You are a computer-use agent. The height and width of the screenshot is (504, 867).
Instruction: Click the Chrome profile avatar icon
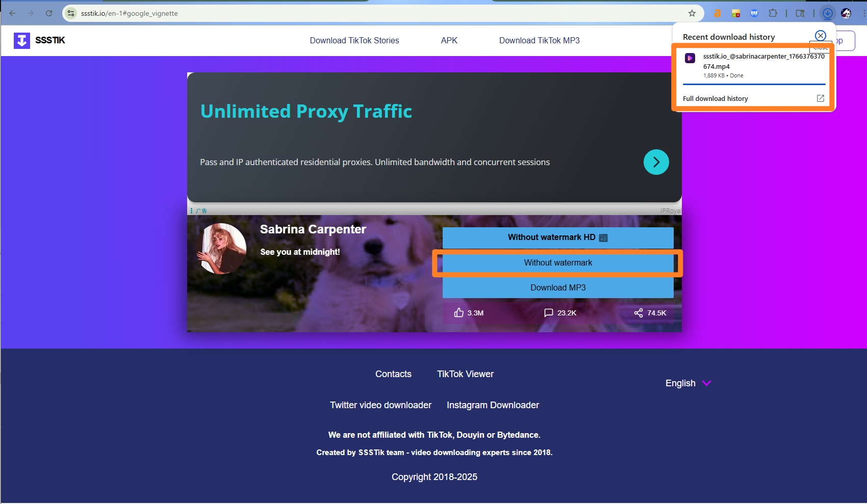[x=846, y=13]
